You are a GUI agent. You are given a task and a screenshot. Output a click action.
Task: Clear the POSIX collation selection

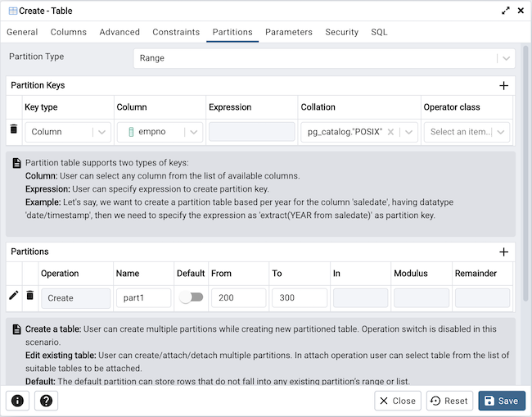pos(391,132)
